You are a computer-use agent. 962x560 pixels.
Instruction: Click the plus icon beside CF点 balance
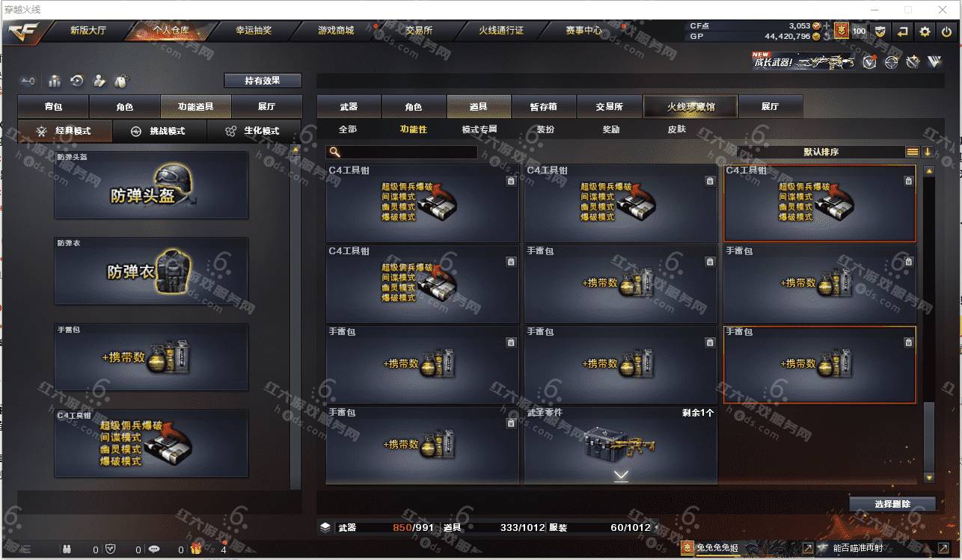coord(826,26)
